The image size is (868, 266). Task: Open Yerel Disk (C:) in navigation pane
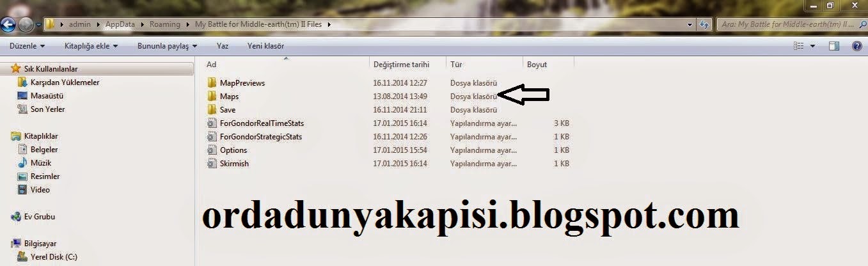pos(54,257)
